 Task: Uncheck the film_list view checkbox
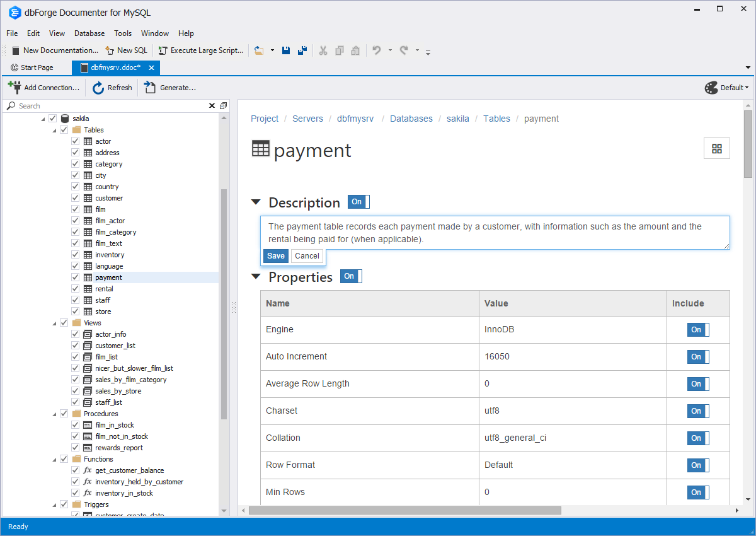tap(76, 357)
